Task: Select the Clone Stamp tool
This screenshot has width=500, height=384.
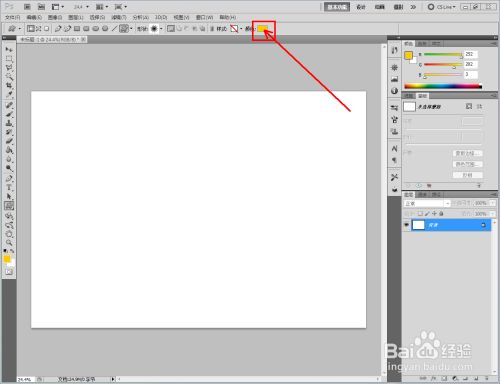Action: point(9,123)
